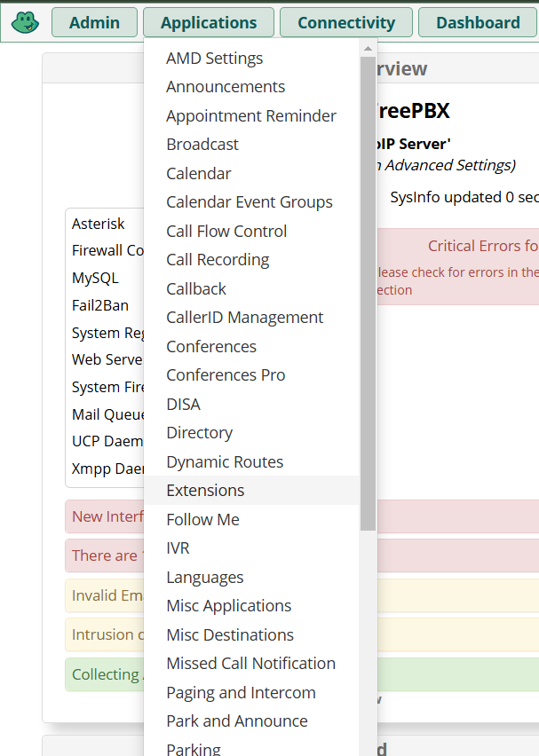Open Missed Call Notification
Screen dimensions: 539x756
click(251, 664)
